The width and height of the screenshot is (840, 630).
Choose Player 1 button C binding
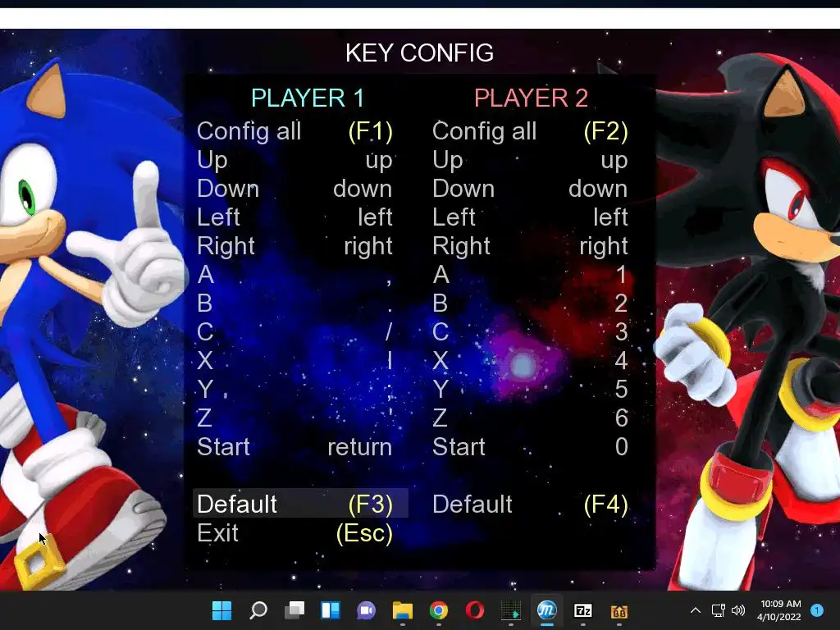pos(294,332)
